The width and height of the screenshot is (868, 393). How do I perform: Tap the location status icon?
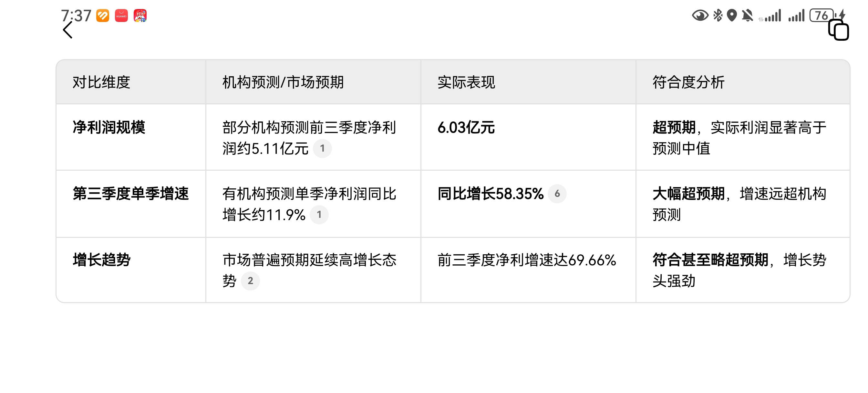[731, 16]
